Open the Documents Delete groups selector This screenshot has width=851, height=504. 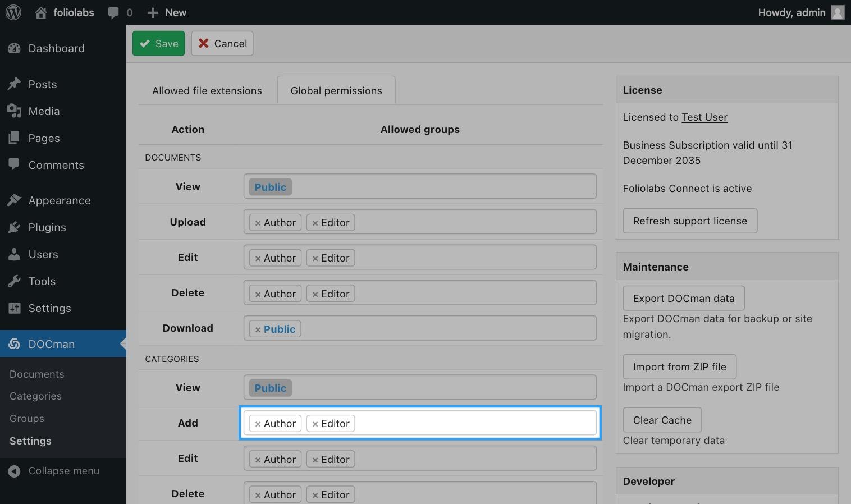pyautogui.click(x=420, y=293)
